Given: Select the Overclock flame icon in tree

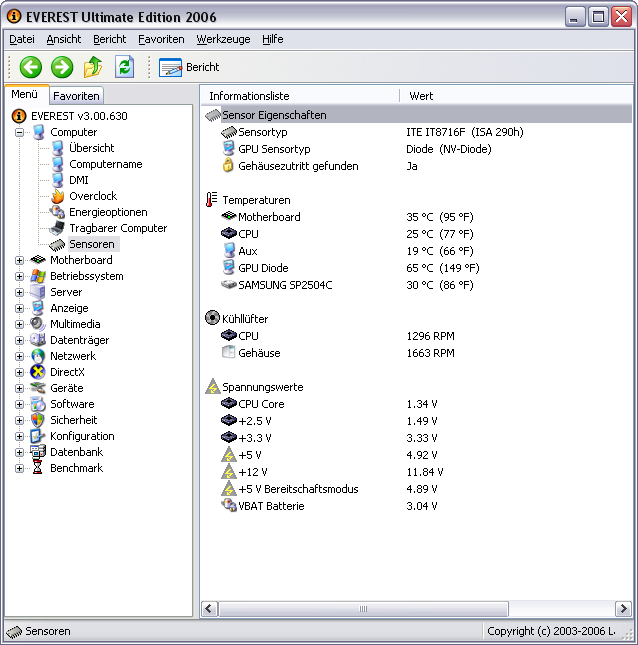Looking at the screenshot, I should click(x=58, y=196).
